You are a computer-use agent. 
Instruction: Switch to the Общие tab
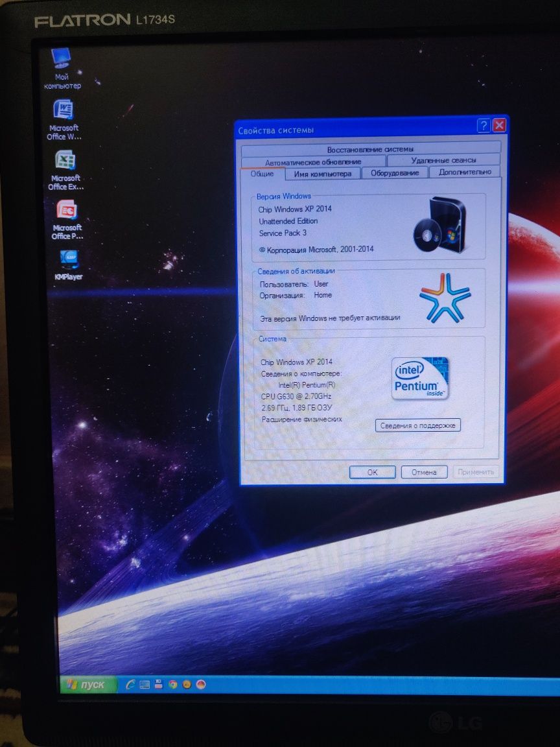(262, 174)
